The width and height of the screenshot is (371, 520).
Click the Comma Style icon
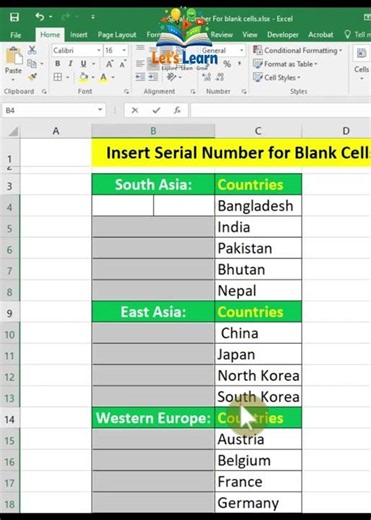239,64
